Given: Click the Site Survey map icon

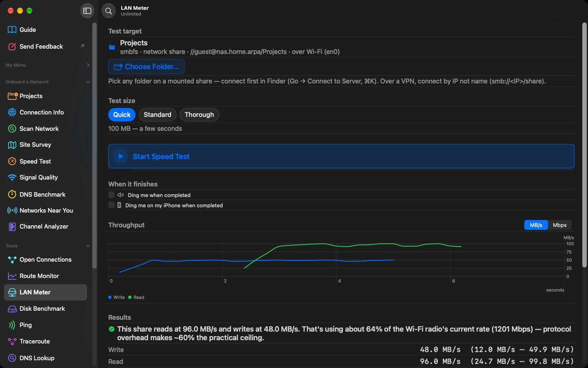Looking at the screenshot, I should tap(12, 145).
